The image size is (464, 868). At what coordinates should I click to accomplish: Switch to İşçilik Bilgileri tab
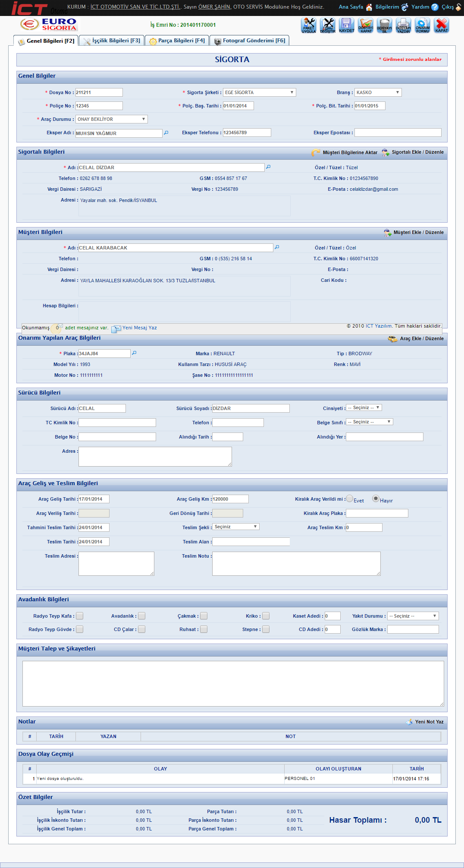[112, 41]
